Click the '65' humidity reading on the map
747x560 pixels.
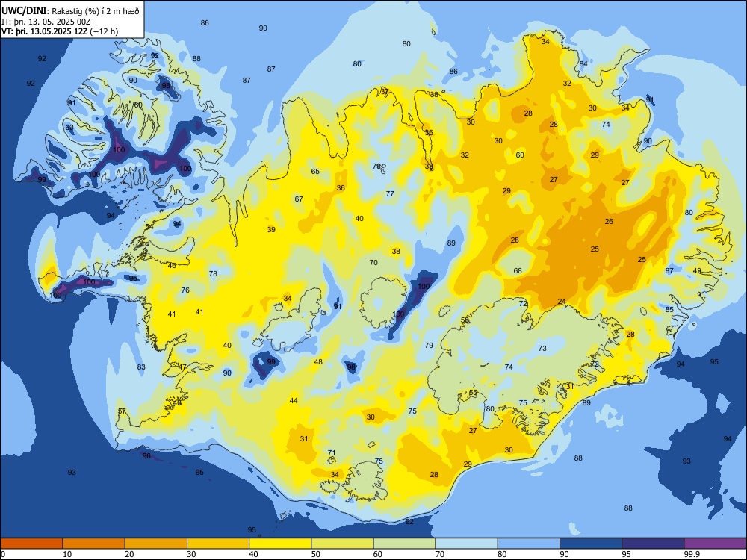pyautogui.click(x=315, y=172)
